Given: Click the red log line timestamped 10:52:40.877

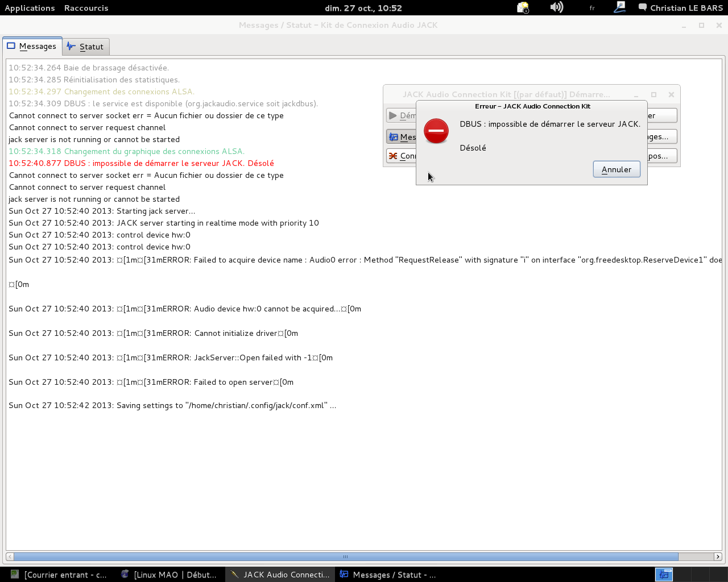Looking at the screenshot, I should pos(141,163).
